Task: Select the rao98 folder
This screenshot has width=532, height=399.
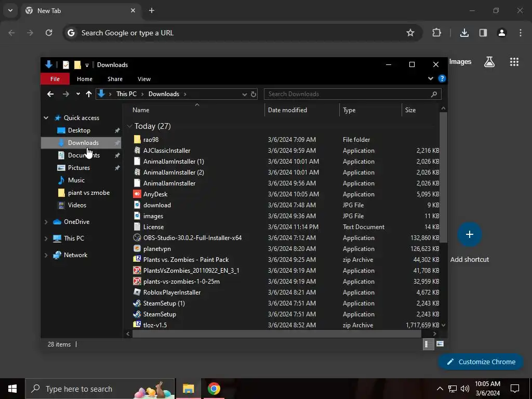Action: pos(151,139)
